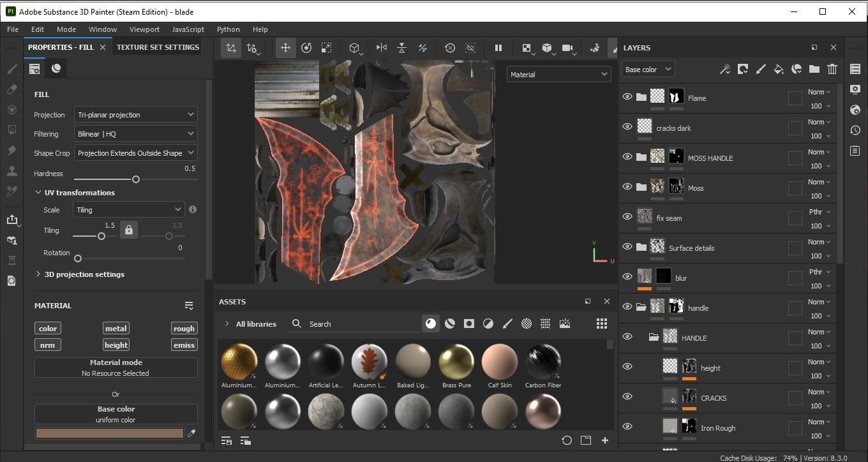Add a fill layer with bucket icon
The height and width of the screenshot is (462, 868).
[x=779, y=69]
